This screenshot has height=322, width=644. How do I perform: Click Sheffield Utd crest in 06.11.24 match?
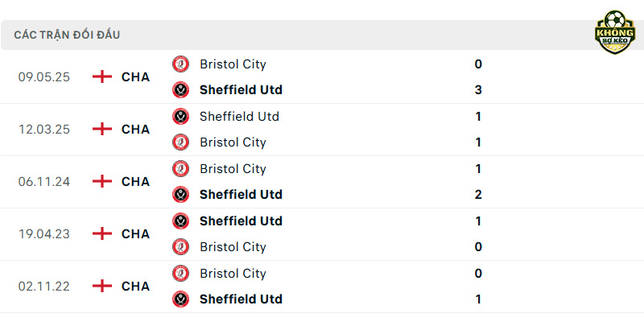(x=180, y=194)
